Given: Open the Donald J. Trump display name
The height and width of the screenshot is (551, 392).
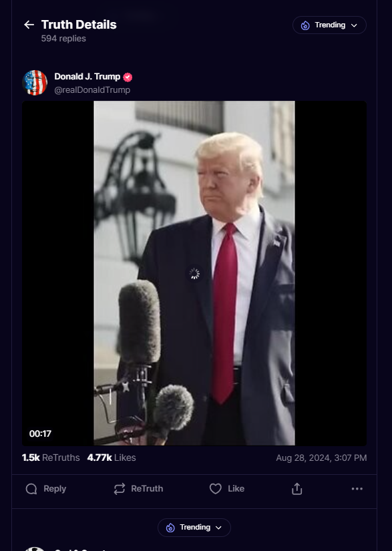Looking at the screenshot, I should coord(87,77).
